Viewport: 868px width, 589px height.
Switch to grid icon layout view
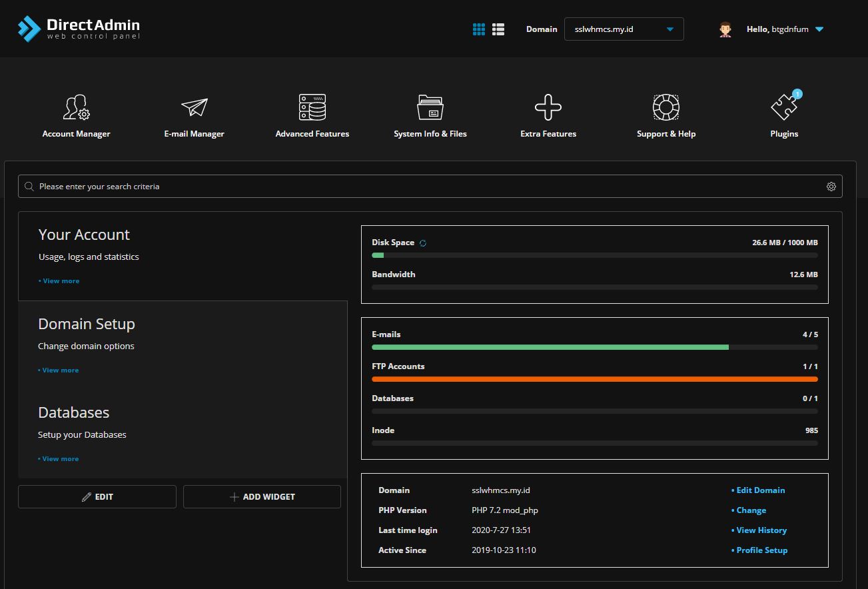point(479,29)
